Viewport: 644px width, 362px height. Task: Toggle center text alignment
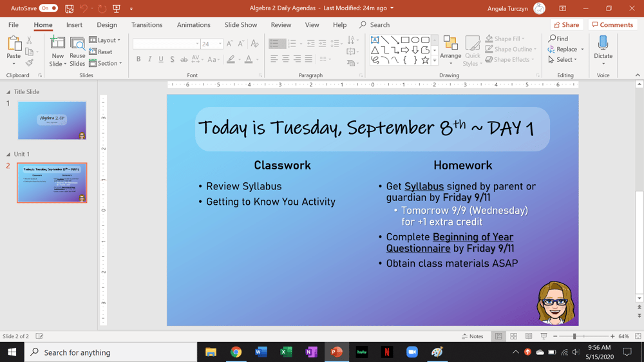click(285, 59)
